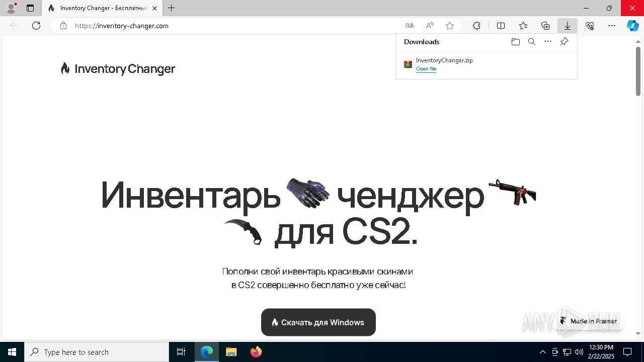Viewport: 644px width, 362px height.
Task: Click the Made in Framer badge
Action: pyautogui.click(x=589, y=321)
